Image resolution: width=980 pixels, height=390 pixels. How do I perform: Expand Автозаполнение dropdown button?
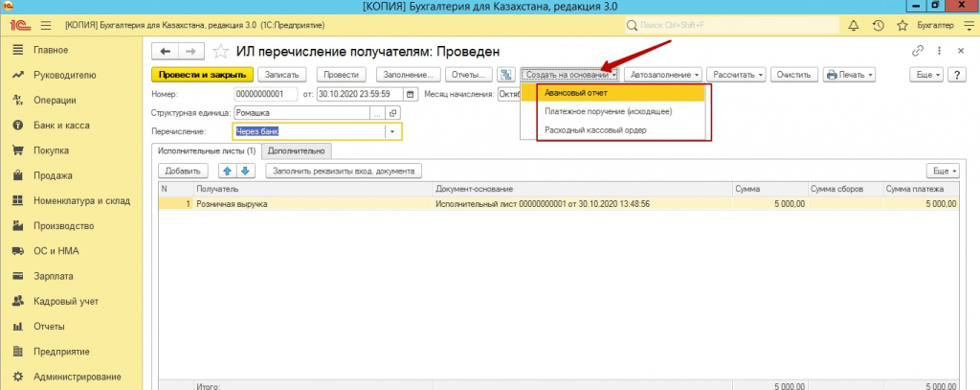[x=663, y=75]
